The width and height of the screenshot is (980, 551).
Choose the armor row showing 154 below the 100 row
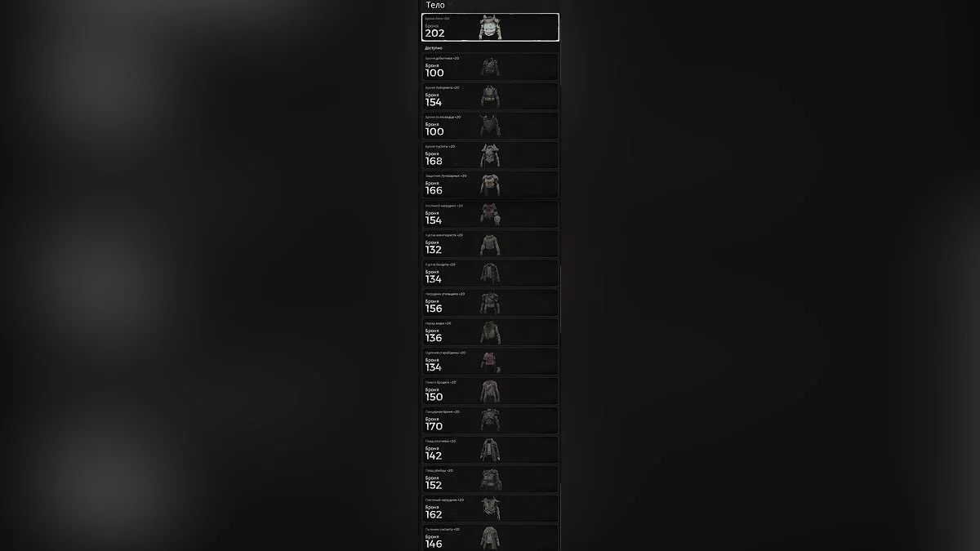click(x=490, y=96)
